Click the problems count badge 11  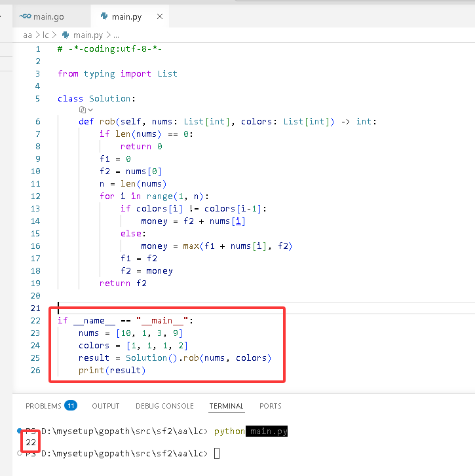pos(71,405)
